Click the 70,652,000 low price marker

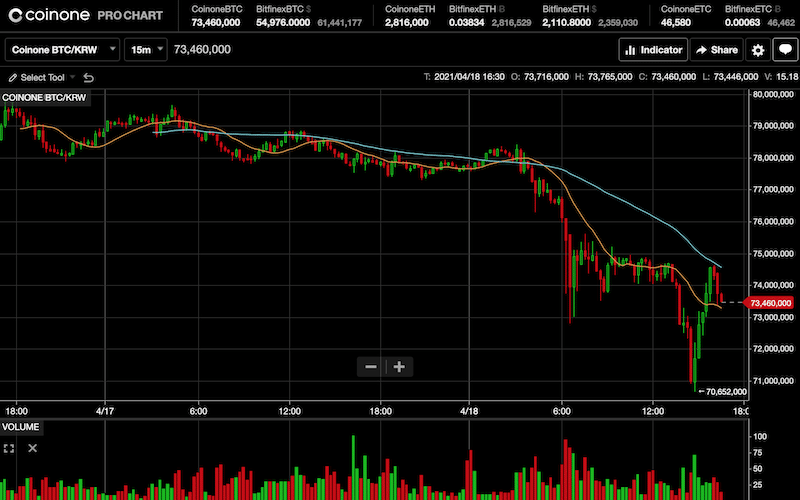pyautogui.click(x=722, y=392)
